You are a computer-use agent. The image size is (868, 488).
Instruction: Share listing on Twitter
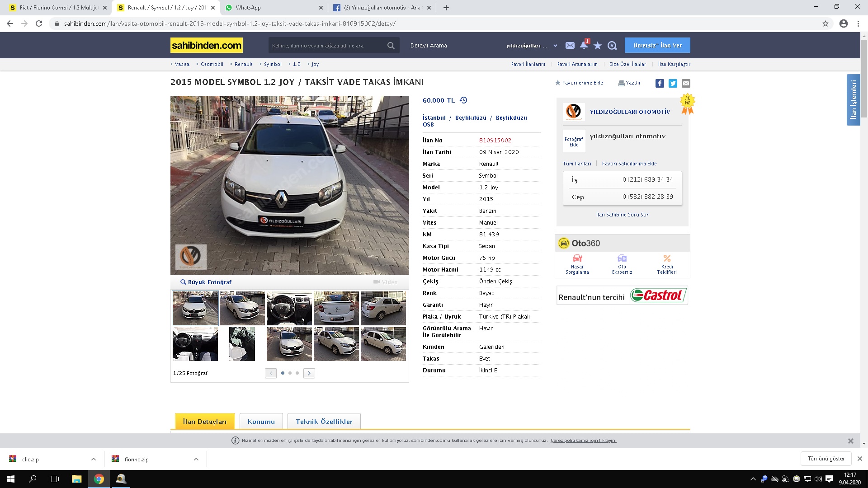tap(673, 83)
